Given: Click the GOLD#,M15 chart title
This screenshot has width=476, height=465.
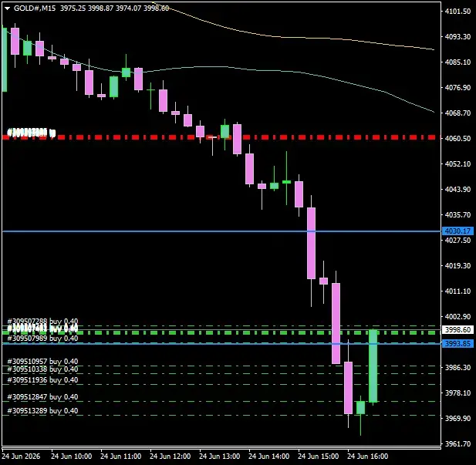Looking at the screenshot, I should click(35, 8).
